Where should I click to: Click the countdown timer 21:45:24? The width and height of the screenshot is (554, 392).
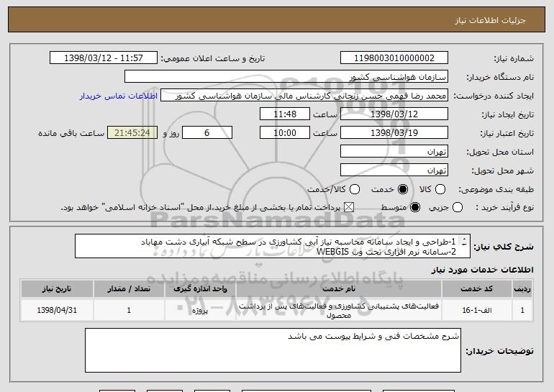pyautogui.click(x=132, y=133)
